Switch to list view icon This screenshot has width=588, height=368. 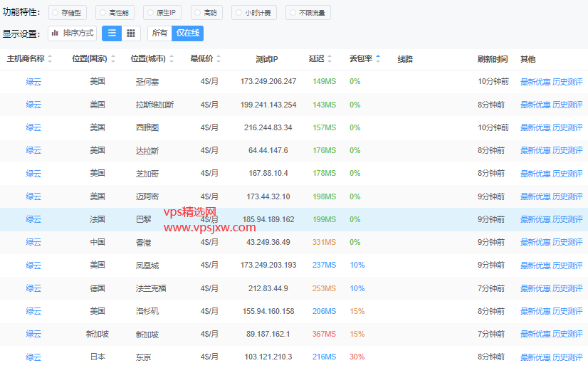112,33
